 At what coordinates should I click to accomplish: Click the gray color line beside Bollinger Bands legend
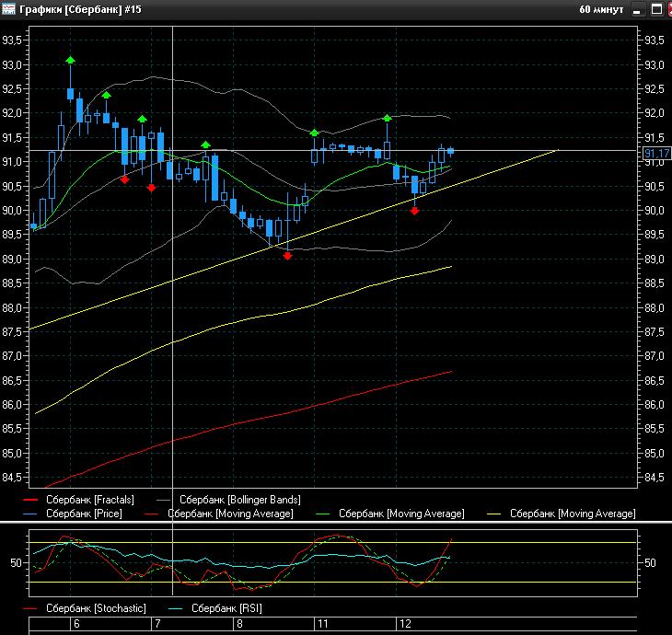[164, 500]
